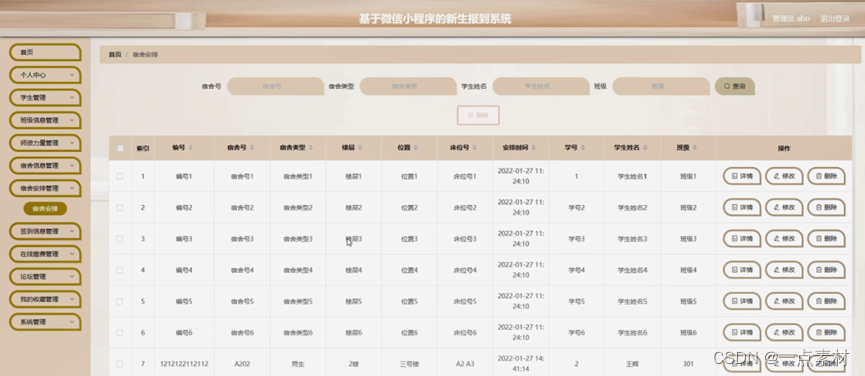Sort table by 位置 column arrows
The height and width of the screenshot is (376, 865).
coord(415,148)
